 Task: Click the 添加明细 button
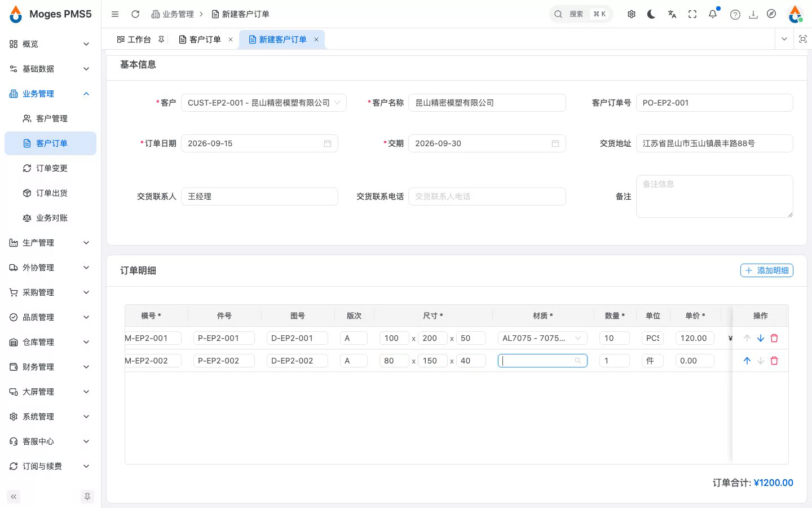767,270
